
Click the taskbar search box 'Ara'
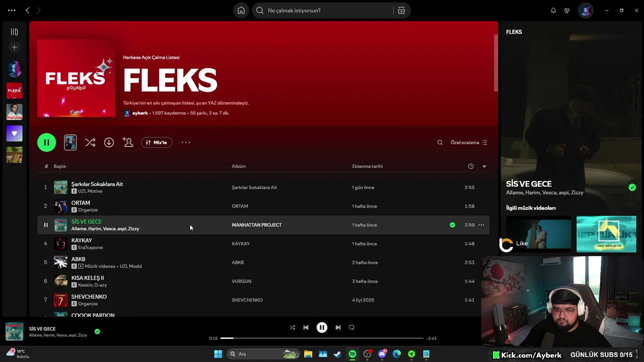point(264,354)
